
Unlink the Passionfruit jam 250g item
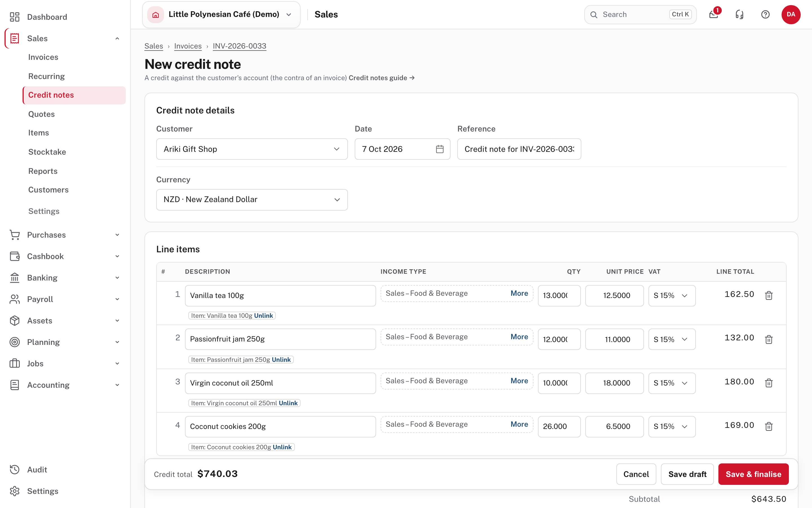coord(281,360)
